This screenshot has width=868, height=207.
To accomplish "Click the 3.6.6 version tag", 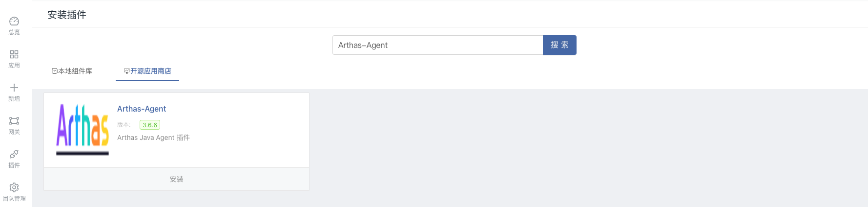I will pos(150,125).
